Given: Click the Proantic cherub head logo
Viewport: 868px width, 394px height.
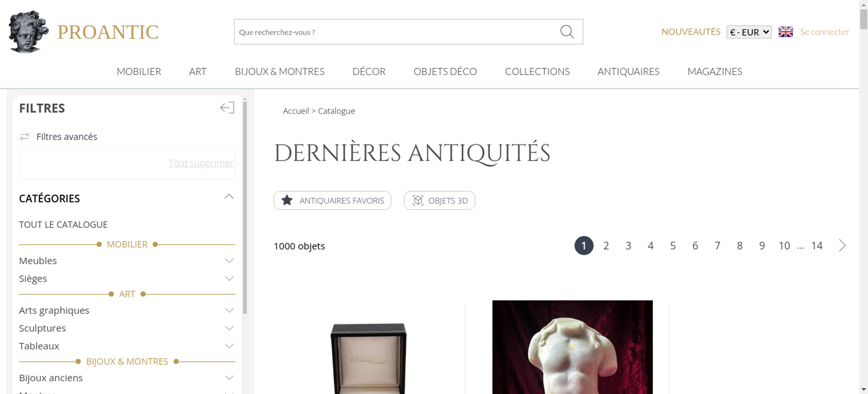Looking at the screenshot, I should click(x=29, y=32).
